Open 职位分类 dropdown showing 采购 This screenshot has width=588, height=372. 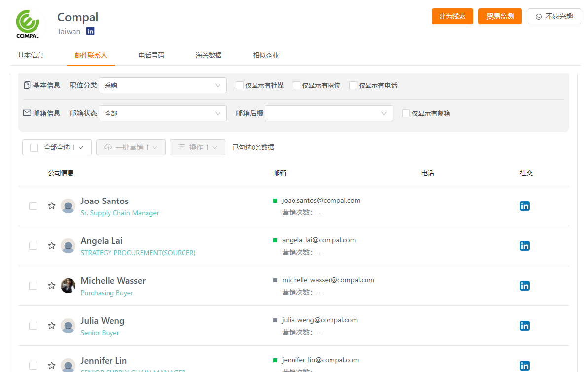tap(163, 85)
